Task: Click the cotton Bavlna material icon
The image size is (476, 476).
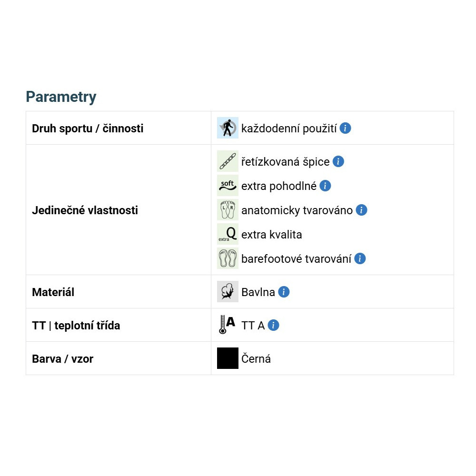Action: 228,292
